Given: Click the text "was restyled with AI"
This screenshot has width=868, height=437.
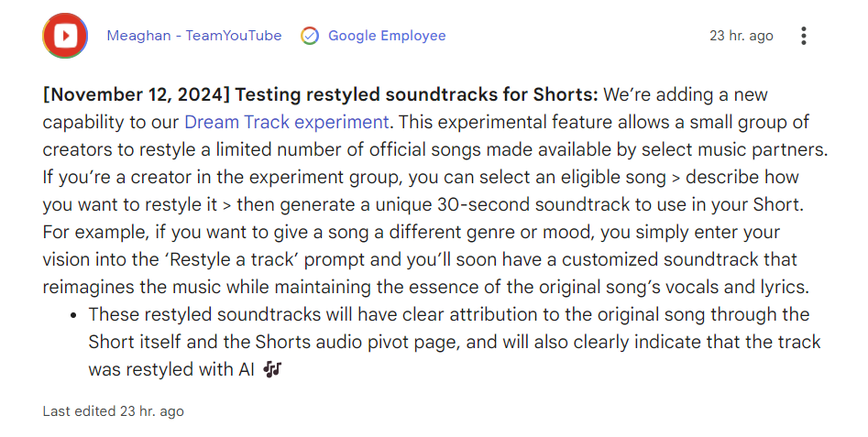Looking at the screenshot, I should click(x=172, y=370).
